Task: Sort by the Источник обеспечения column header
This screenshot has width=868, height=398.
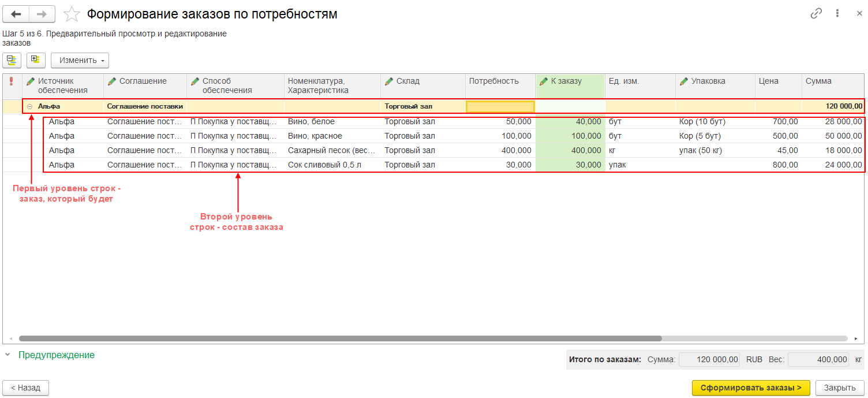Action: [x=63, y=85]
